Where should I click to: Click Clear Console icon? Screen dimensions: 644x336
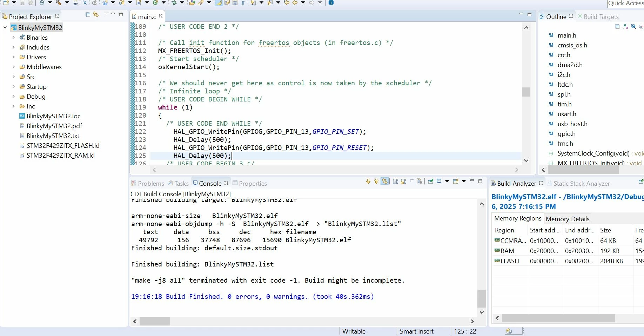coord(420,181)
